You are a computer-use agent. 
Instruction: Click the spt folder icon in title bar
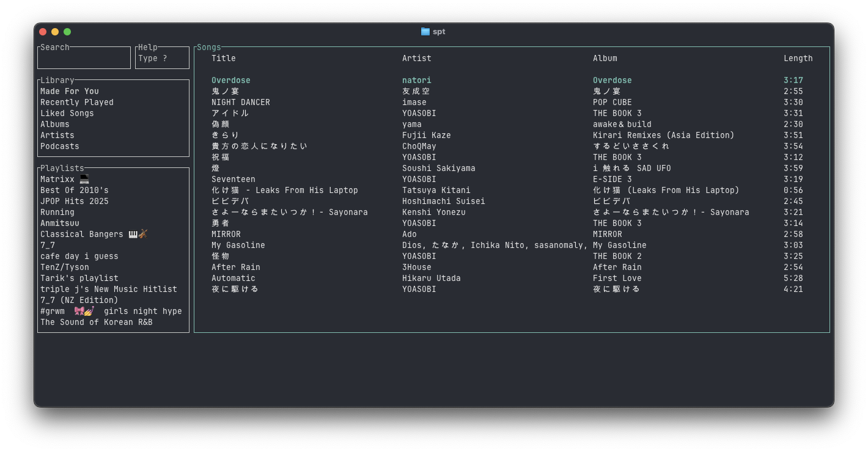(x=425, y=32)
